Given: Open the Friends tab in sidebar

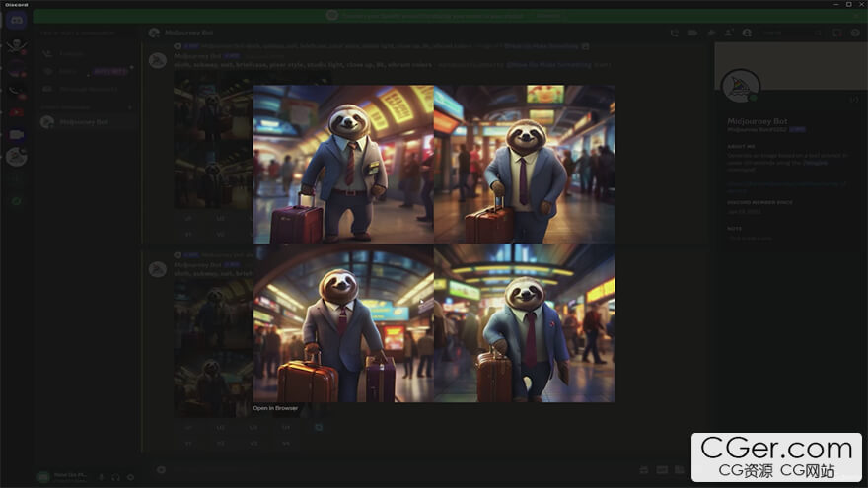Looking at the screenshot, I should click(87, 53).
